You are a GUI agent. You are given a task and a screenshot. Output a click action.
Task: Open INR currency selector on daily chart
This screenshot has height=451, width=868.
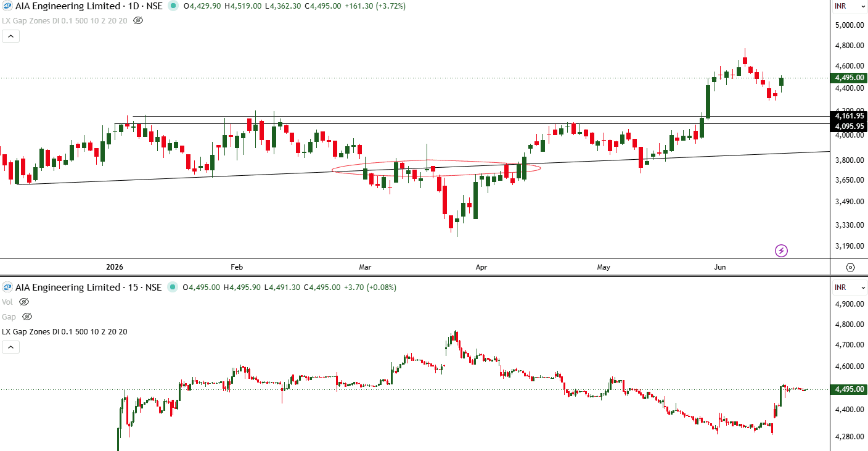(840, 6)
